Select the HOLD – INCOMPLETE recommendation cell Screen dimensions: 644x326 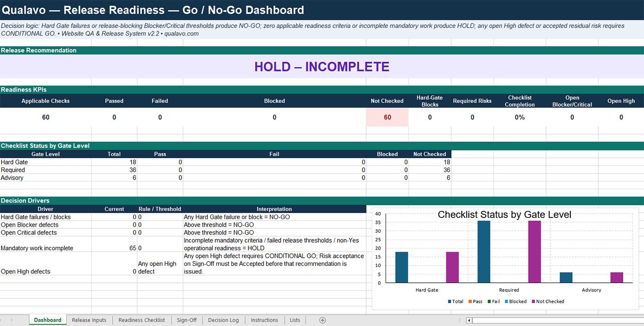pos(322,67)
